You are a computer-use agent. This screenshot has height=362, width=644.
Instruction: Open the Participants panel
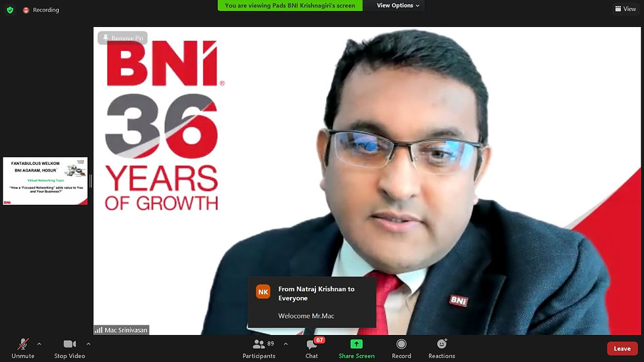point(259,348)
